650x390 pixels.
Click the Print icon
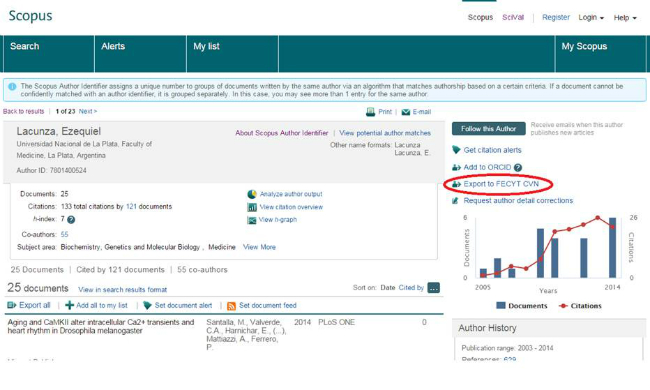point(370,112)
